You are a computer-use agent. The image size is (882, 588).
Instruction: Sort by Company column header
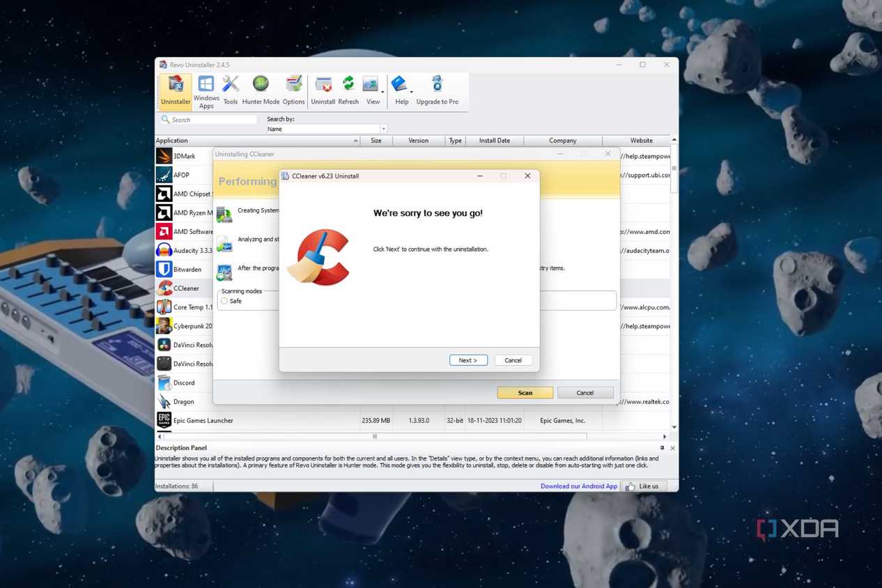(x=562, y=141)
